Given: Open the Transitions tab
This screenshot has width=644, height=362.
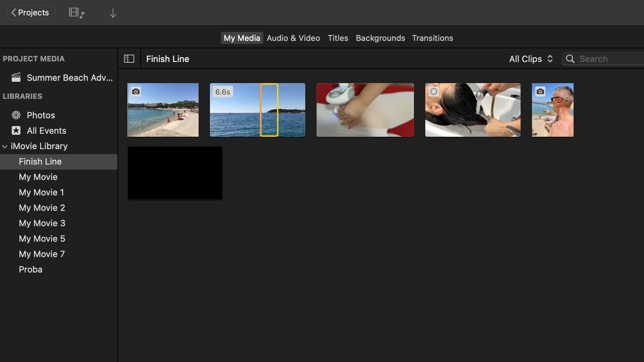Looking at the screenshot, I should (432, 38).
